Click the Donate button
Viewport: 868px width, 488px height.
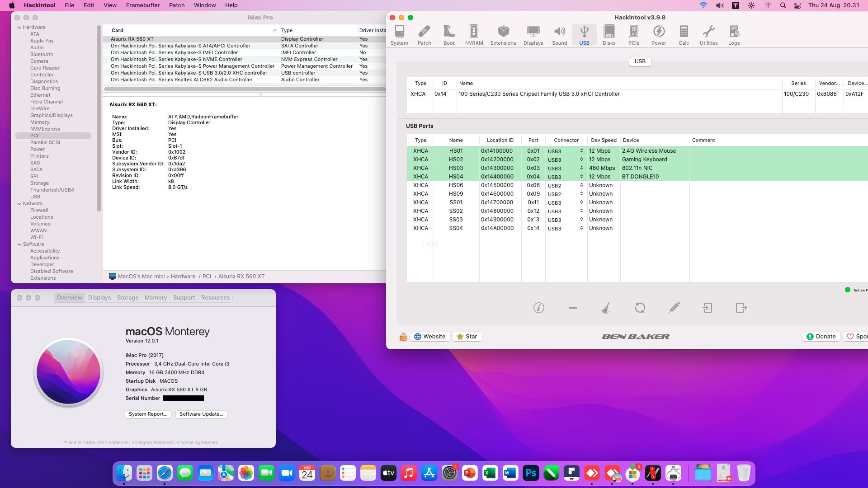(821, 337)
